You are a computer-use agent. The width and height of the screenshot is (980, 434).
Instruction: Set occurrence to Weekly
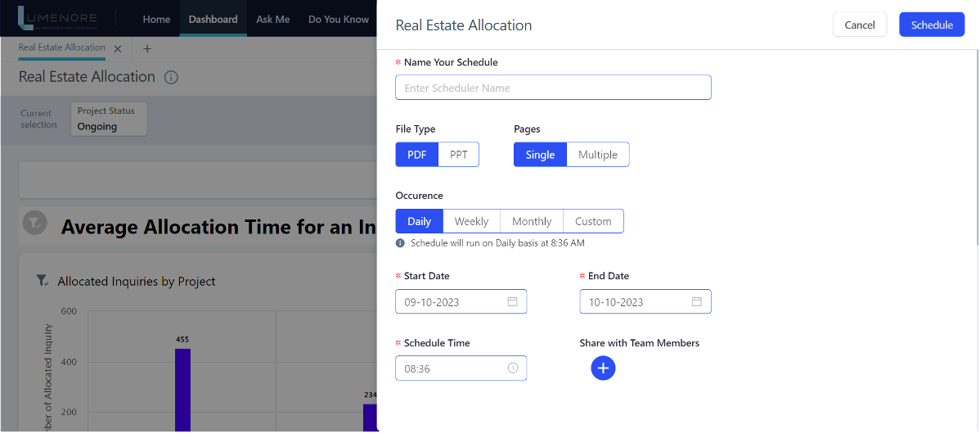click(471, 221)
